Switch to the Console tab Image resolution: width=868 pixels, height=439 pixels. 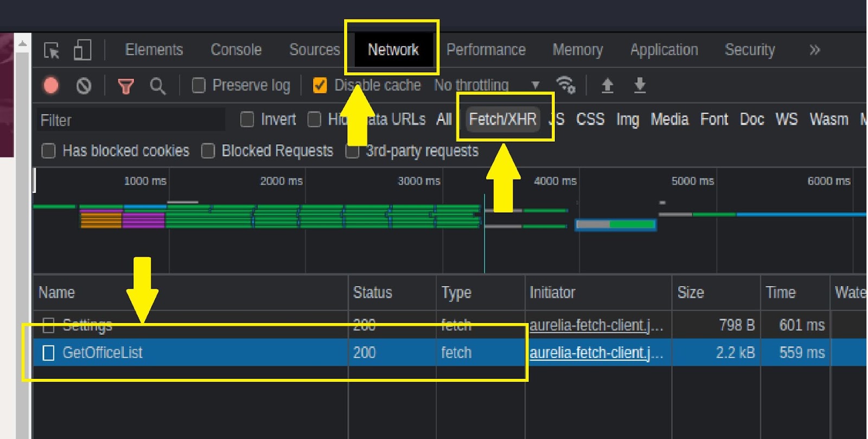click(x=236, y=50)
